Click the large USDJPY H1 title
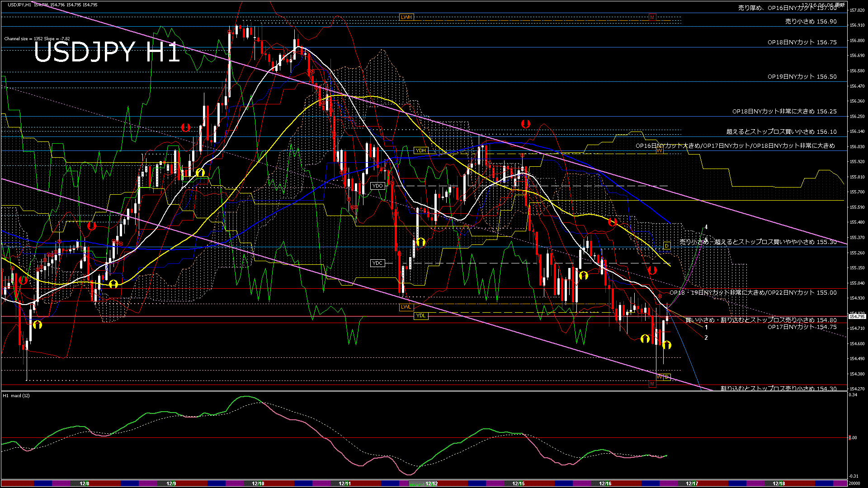Viewport: 868px width, 488px height. (107, 52)
